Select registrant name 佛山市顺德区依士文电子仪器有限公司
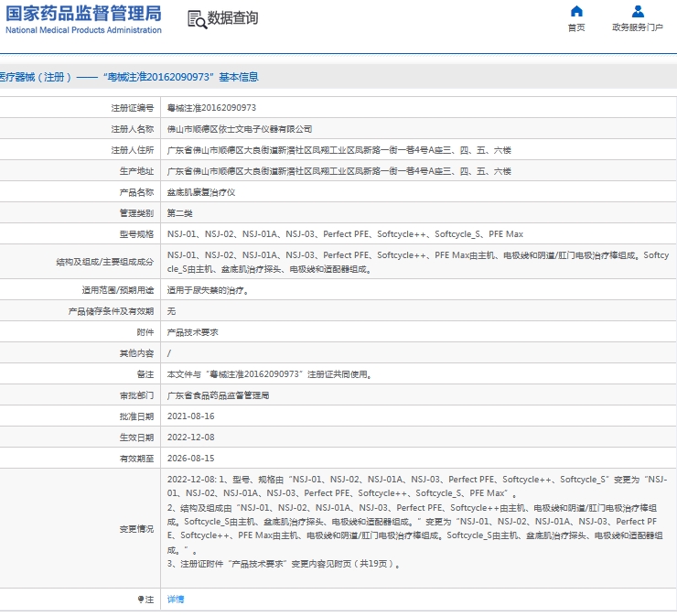This screenshot has height=616, width=677. coord(240,129)
